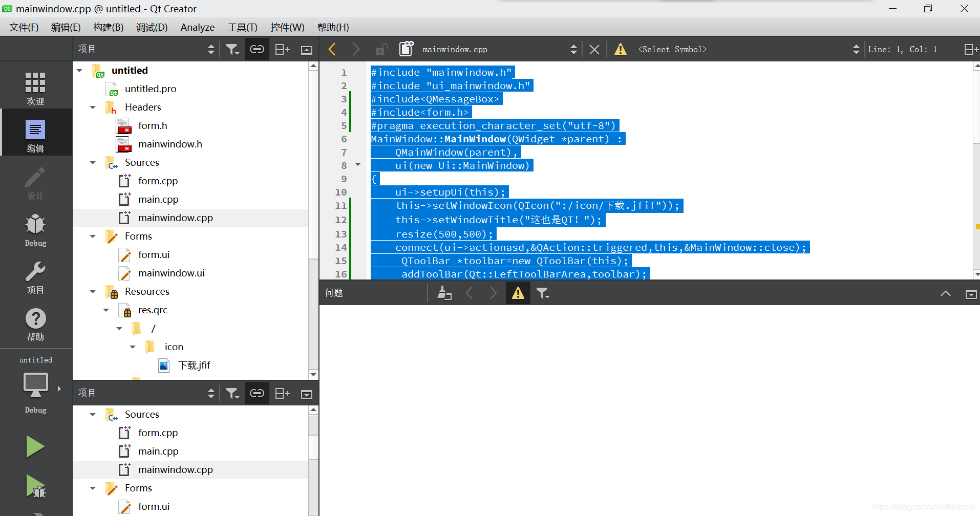This screenshot has width=980, height=516.
Task: Split the lower project panel
Action: (282, 393)
